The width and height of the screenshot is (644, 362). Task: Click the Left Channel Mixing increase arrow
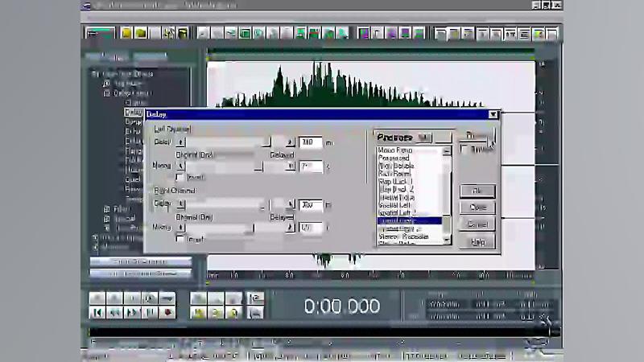click(x=291, y=166)
